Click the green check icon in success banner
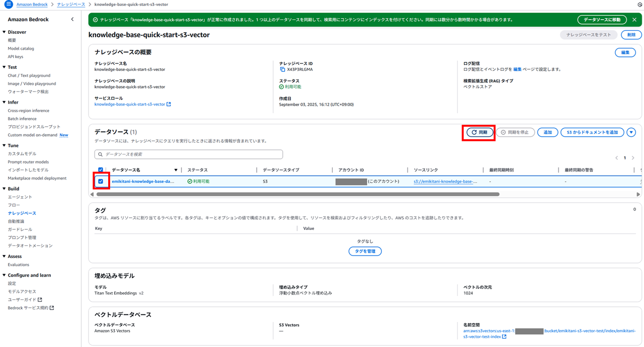Image resolution: width=644 pixels, height=347 pixels. pyautogui.click(x=95, y=20)
